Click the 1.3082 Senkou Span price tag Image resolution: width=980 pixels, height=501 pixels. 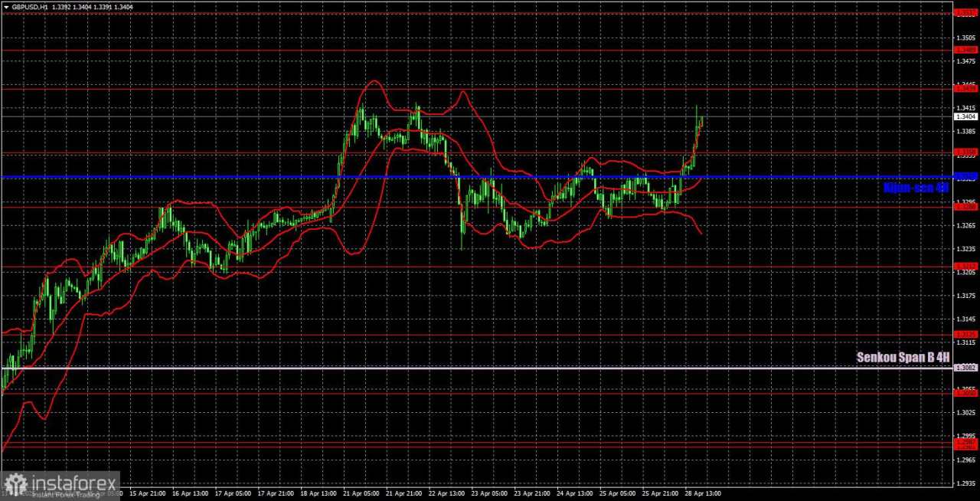(965, 368)
